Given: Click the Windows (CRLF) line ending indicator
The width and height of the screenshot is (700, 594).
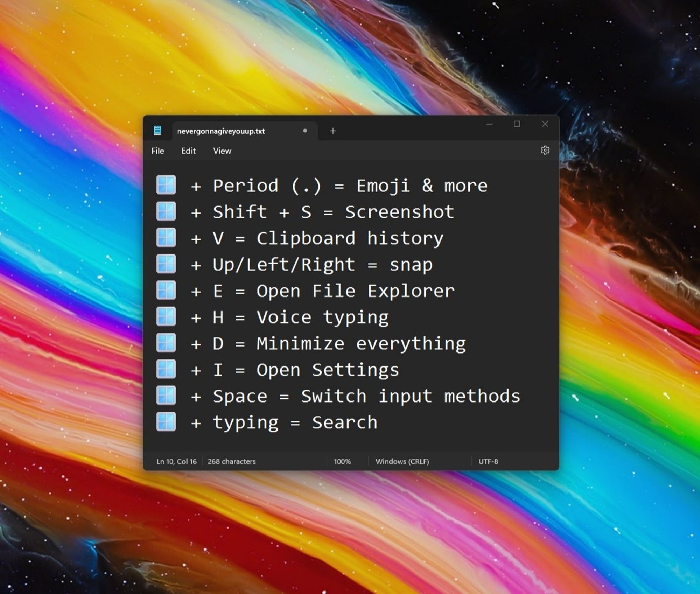Looking at the screenshot, I should (402, 461).
